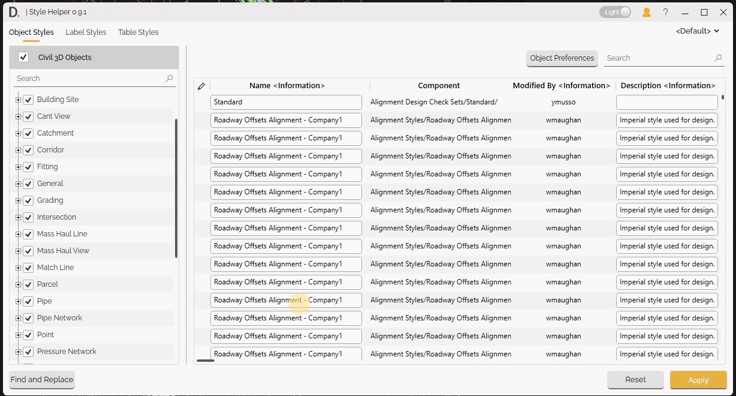Uncheck the Building Site checkbox
Viewport: 736px width, 396px height.
(x=28, y=99)
